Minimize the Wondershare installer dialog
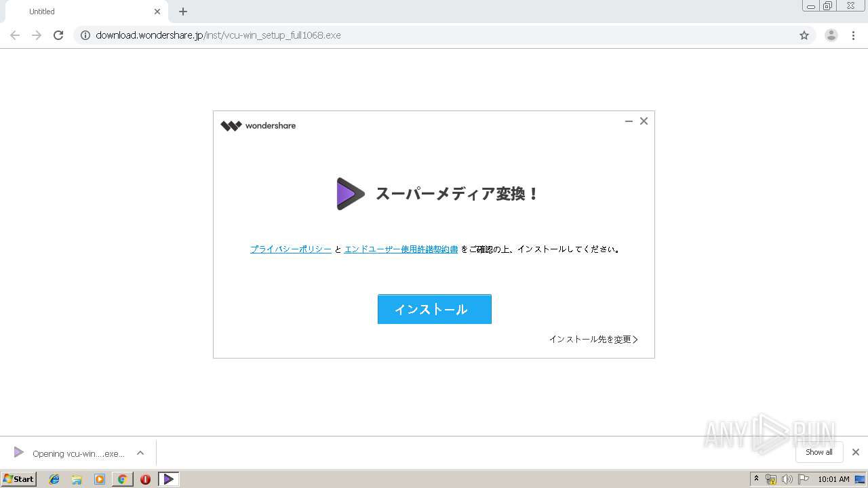The height and width of the screenshot is (488, 868). (629, 121)
